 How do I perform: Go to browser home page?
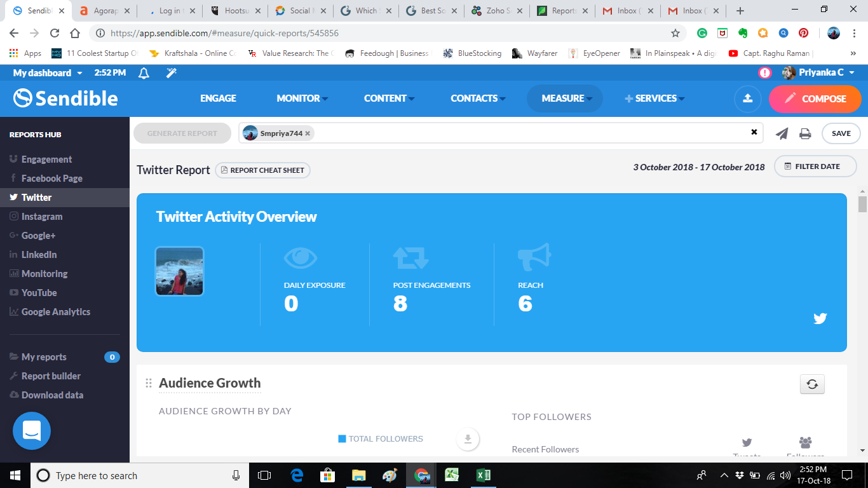pos(75,33)
